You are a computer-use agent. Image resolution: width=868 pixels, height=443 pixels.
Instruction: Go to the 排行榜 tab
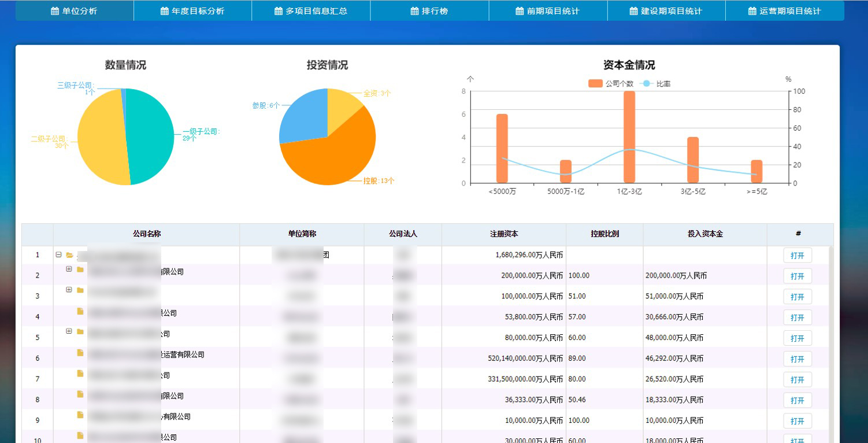429,11
